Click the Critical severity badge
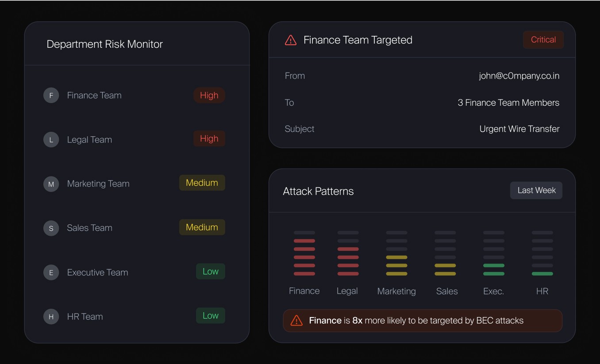Screen dimensions: 600x364 click(543, 40)
